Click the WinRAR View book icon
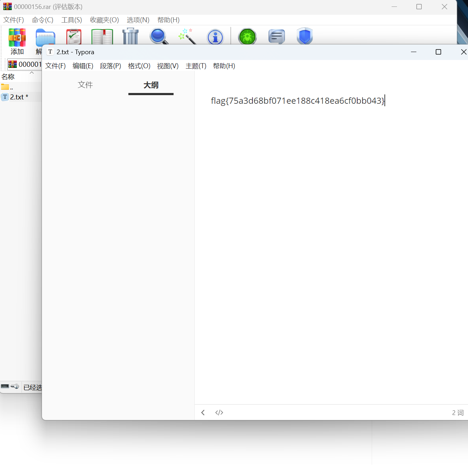The width and height of the screenshot is (468, 476). click(x=102, y=37)
